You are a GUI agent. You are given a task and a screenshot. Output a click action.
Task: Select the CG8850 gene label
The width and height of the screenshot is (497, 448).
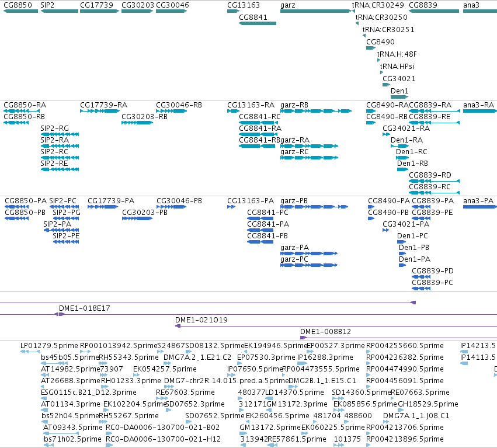(x=18, y=5)
